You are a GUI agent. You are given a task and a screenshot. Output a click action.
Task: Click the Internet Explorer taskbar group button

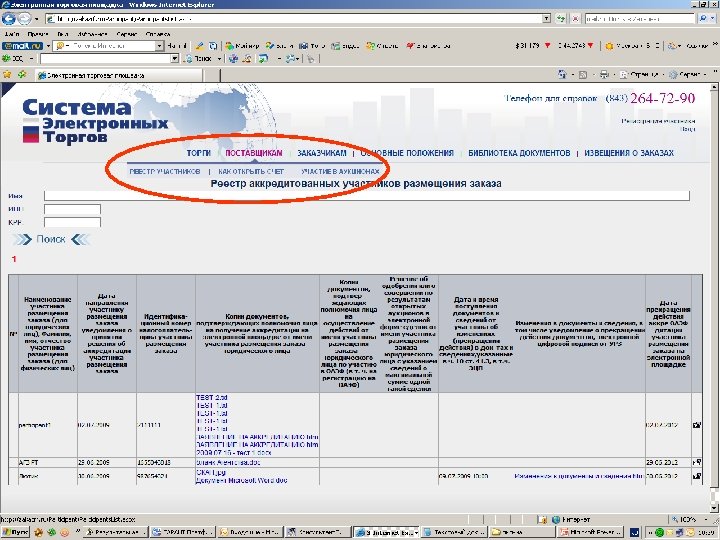386,533
